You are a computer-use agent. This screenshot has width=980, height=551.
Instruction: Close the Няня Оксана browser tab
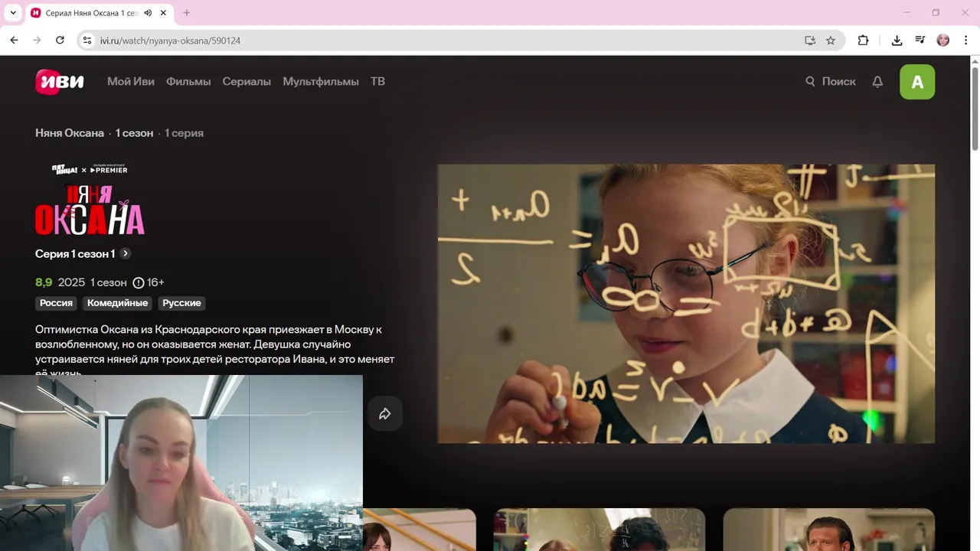164,13
